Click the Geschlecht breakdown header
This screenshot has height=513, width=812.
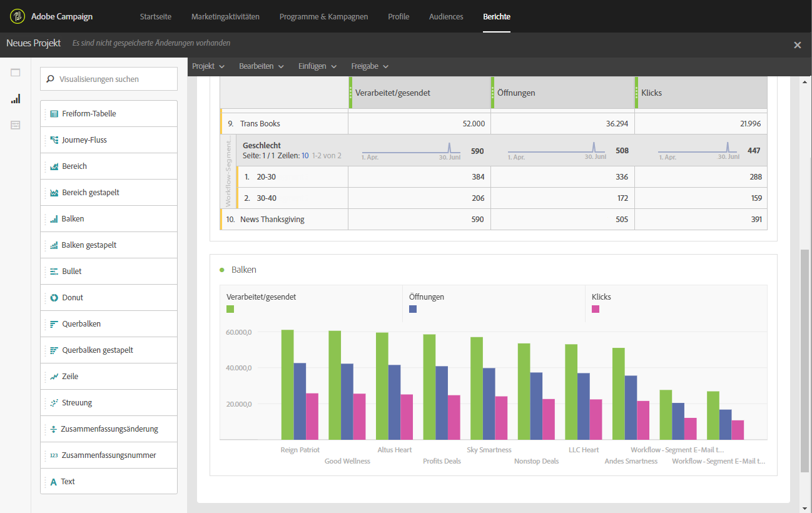coord(261,145)
